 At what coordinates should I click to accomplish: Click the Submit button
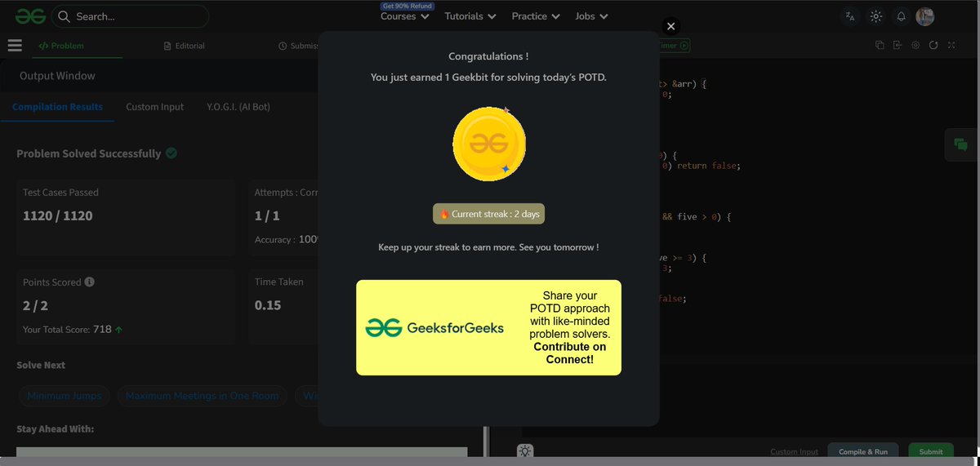coord(931,451)
